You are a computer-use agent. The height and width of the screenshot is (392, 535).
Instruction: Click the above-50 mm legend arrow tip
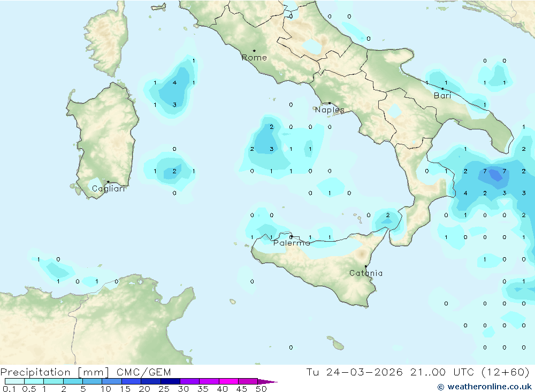[268, 381]
